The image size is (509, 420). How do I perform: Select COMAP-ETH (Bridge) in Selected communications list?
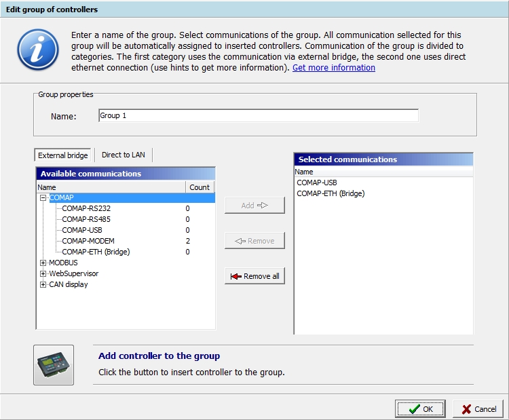(331, 193)
